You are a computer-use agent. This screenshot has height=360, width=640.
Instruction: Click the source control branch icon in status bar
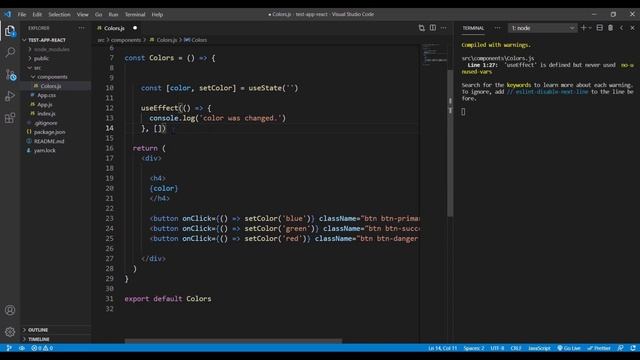pyautogui.click(x=9, y=348)
